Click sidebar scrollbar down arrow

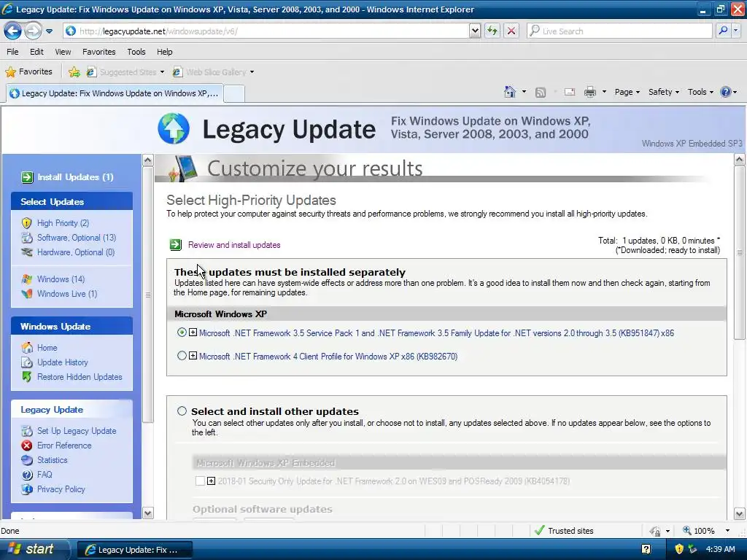coord(147,513)
